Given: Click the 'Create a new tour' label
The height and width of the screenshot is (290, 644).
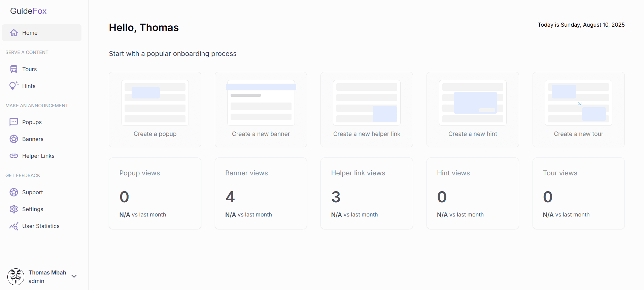Looking at the screenshot, I should click(578, 134).
